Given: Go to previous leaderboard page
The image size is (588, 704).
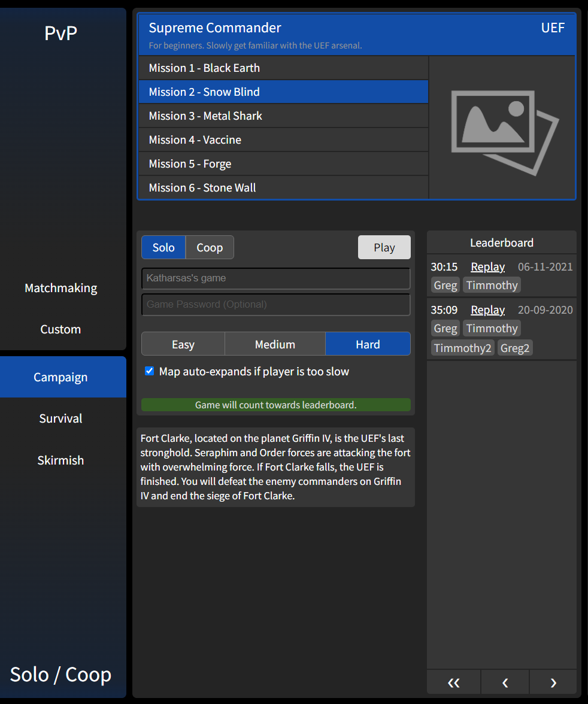Looking at the screenshot, I should pyautogui.click(x=505, y=682).
